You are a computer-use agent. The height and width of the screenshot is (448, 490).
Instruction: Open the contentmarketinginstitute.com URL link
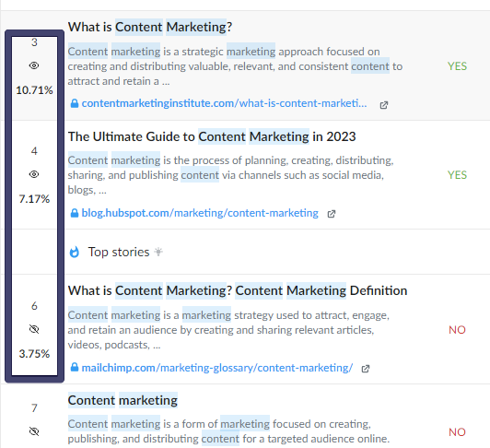click(224, 103)
